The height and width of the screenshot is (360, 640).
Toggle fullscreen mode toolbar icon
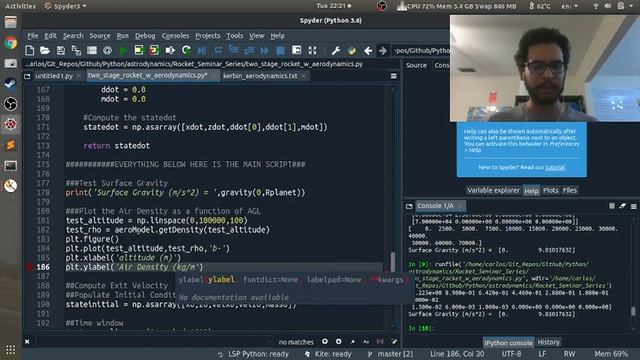coord(312,51)
